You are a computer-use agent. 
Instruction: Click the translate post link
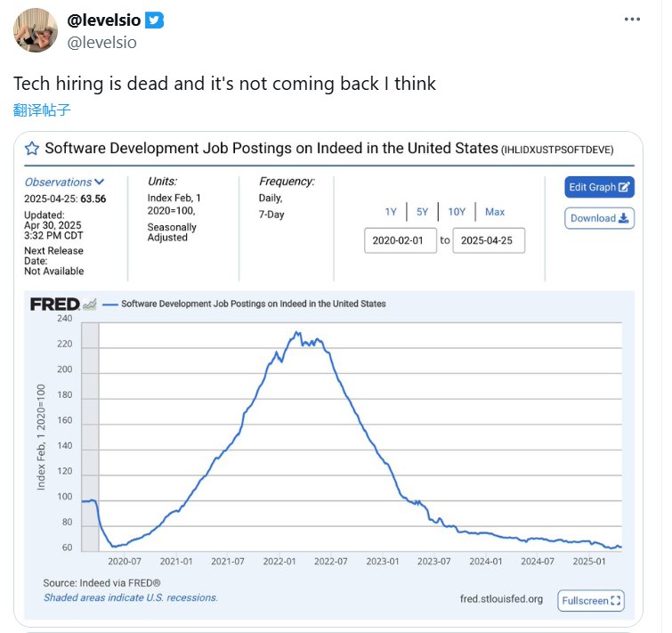[42, 110]
